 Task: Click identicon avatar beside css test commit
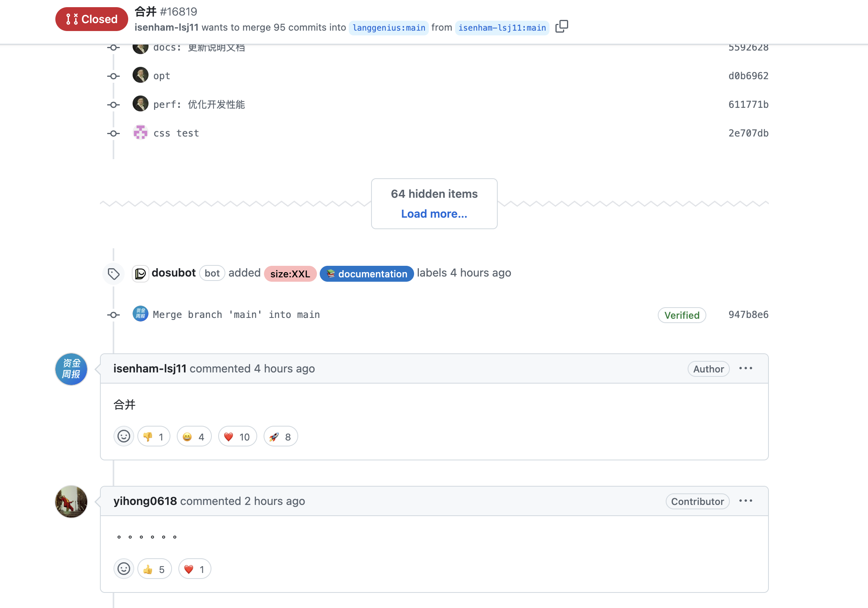(x=141, y=133)
